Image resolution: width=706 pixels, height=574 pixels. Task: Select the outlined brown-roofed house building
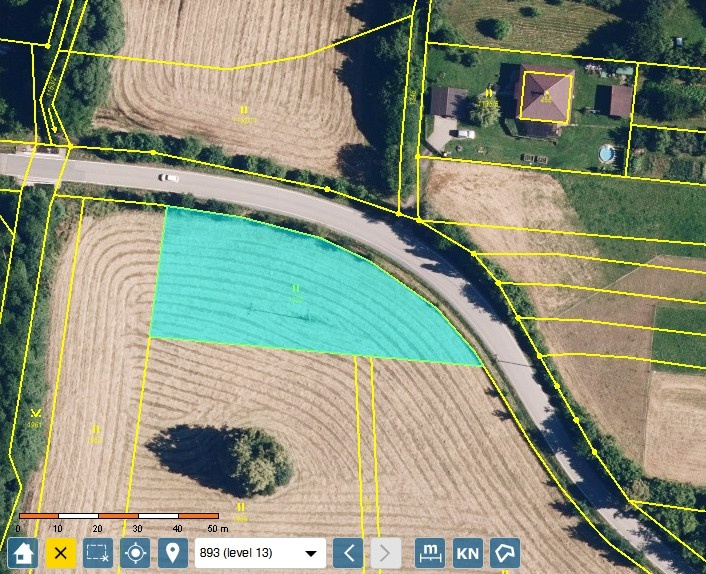coord(546,97)
